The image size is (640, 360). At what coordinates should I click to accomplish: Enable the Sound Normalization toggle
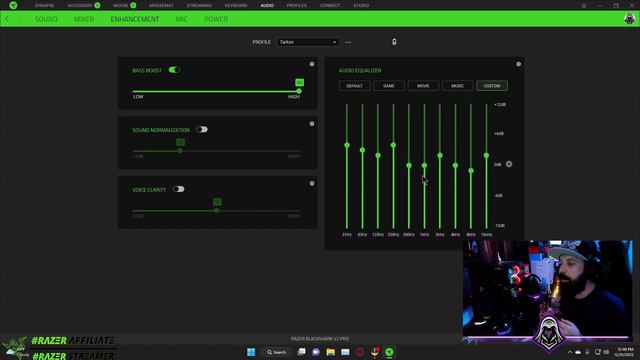(202, 129)
